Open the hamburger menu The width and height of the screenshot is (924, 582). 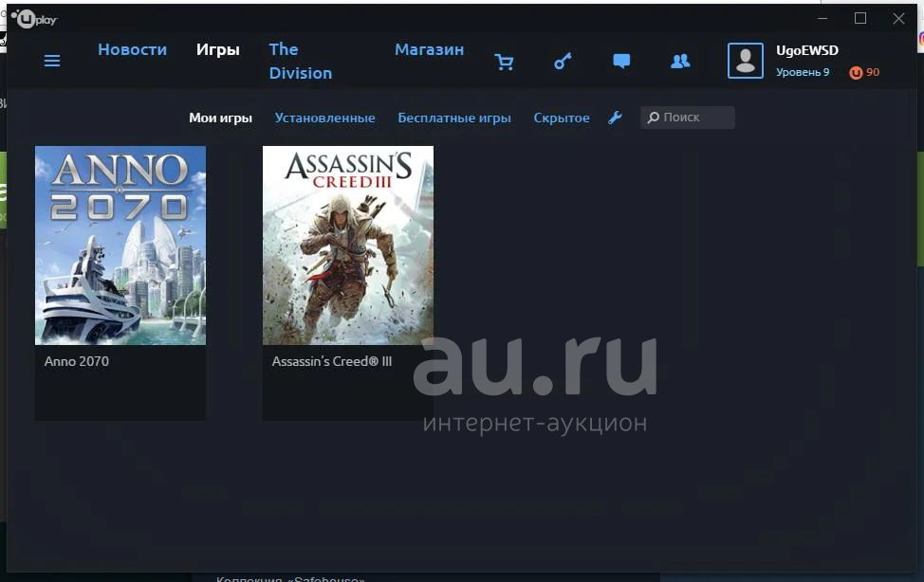52,61
